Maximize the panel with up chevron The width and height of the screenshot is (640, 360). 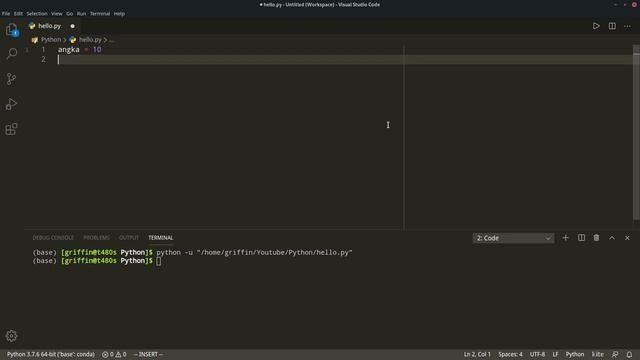coord(612,238)
